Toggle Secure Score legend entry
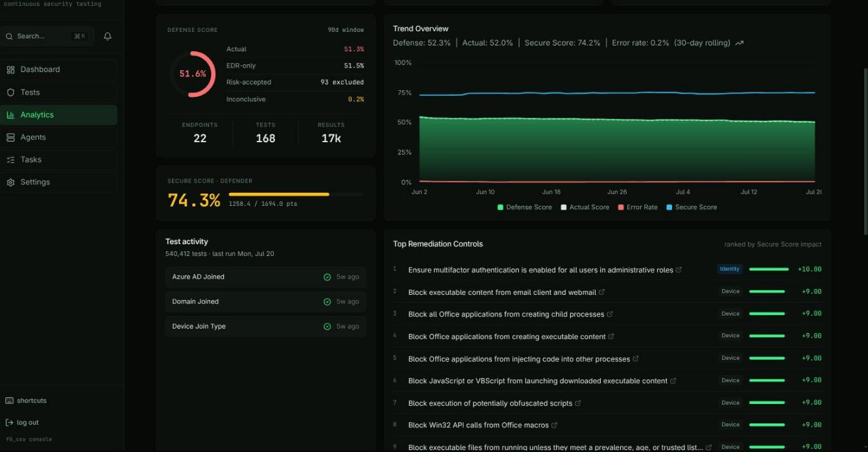Screen dimensions: 868x452 [692, 207]
